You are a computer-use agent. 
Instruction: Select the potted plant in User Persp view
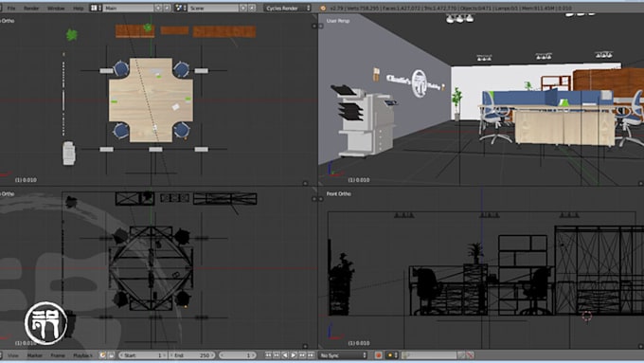tap(456, 102)
